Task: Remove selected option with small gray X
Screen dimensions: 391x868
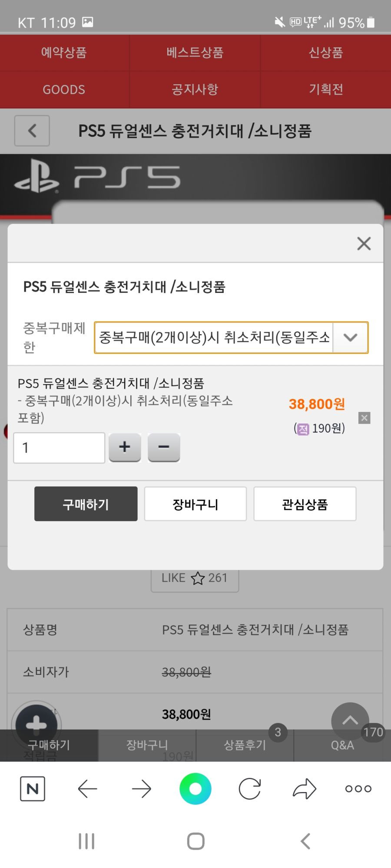Action: 364,418
